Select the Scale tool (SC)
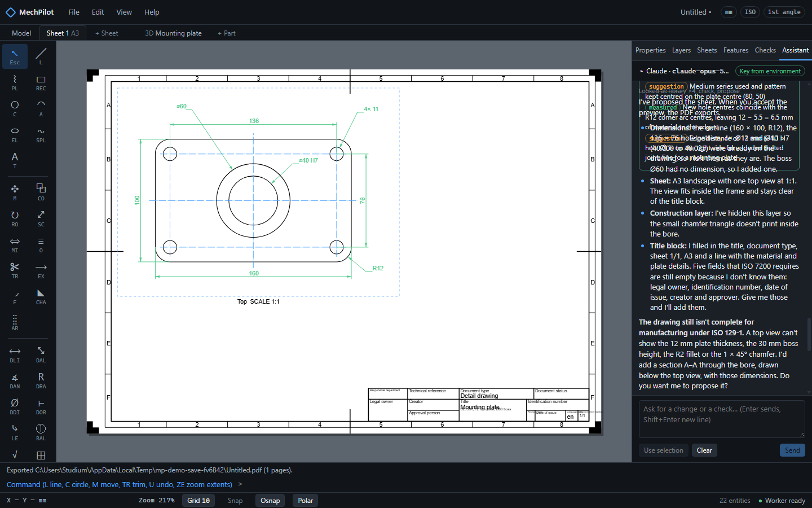 (41, 218)
